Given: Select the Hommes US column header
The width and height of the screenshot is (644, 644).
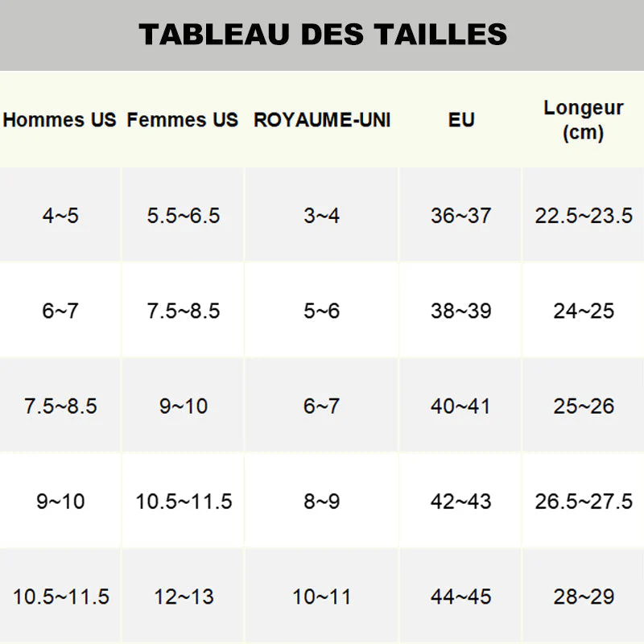Looking at the screenshot, I should (x=60, y=121).
